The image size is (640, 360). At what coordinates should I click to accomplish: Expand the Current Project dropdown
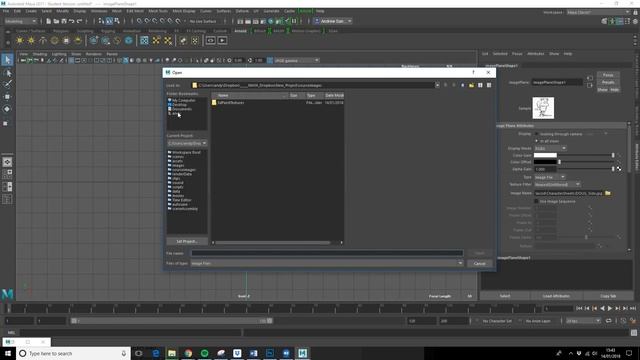coord(187,143)
